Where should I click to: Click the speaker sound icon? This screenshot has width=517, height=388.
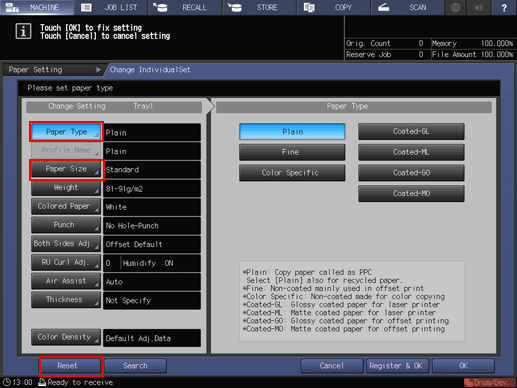pyautogui.click(x=479, y=7)
